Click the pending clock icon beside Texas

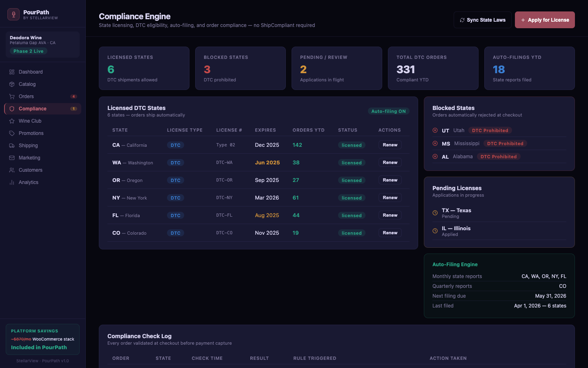[435, 213]
